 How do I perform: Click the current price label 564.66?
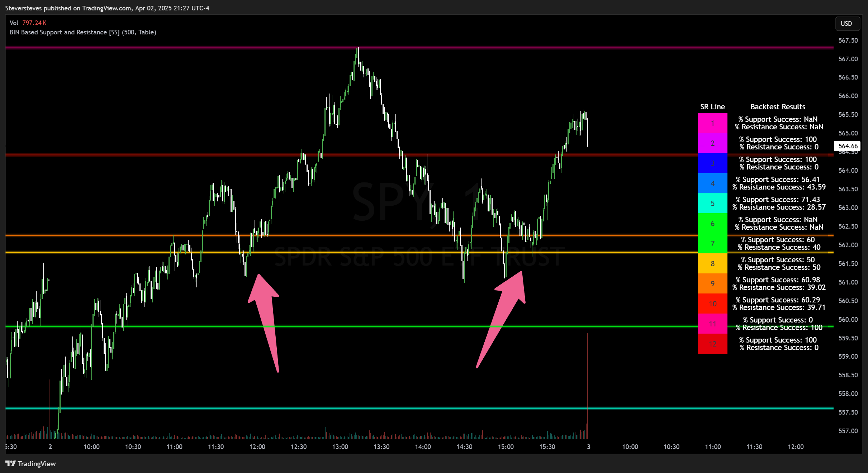(848, 146)
